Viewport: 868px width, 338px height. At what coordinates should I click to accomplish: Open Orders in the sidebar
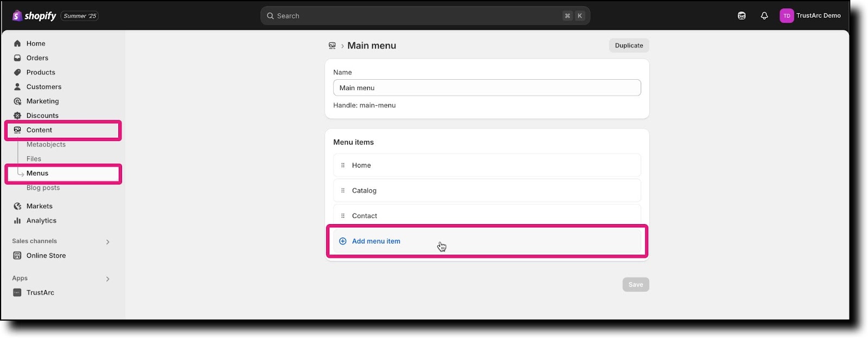click(37, 58)
